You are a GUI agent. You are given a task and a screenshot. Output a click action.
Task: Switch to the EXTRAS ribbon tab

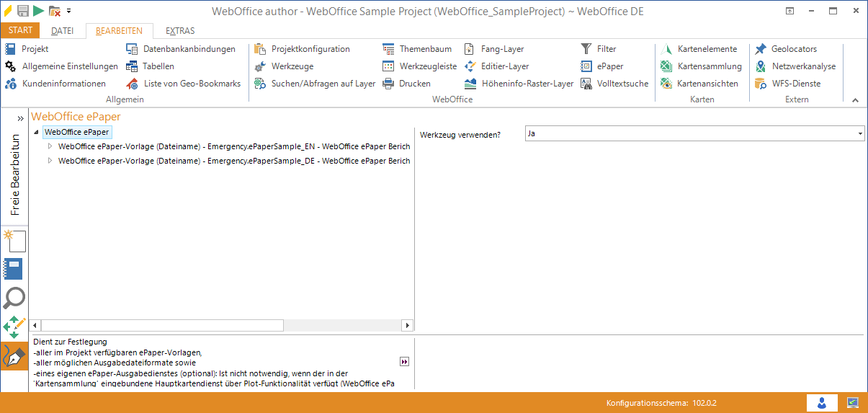coord(180,31)
